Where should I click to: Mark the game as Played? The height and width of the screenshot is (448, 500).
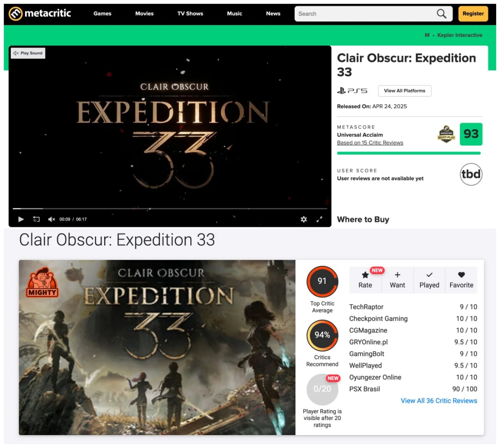[429, 280]
